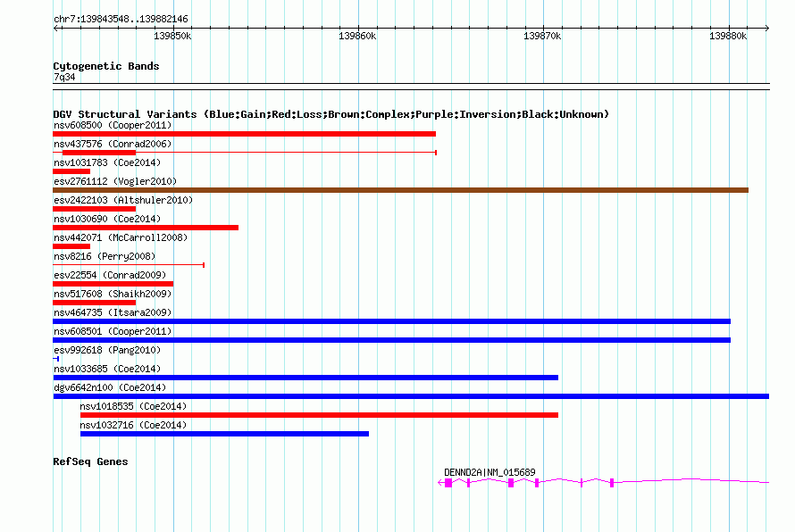Viewport: 795px width, 532px height.
Task: Click the chr7:139843548..139882146 coordinates text
Action: coord(121,20)
